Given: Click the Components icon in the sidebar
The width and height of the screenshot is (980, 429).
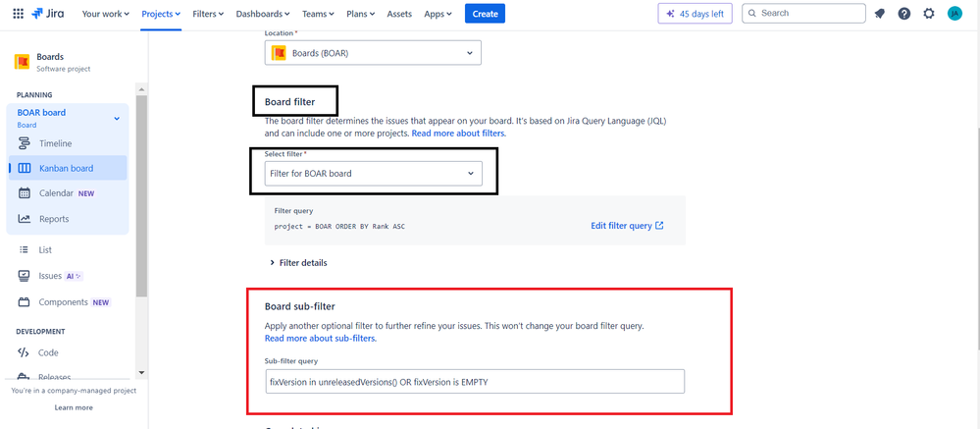Looking at the screenshot, I should [x=25, y=302].
